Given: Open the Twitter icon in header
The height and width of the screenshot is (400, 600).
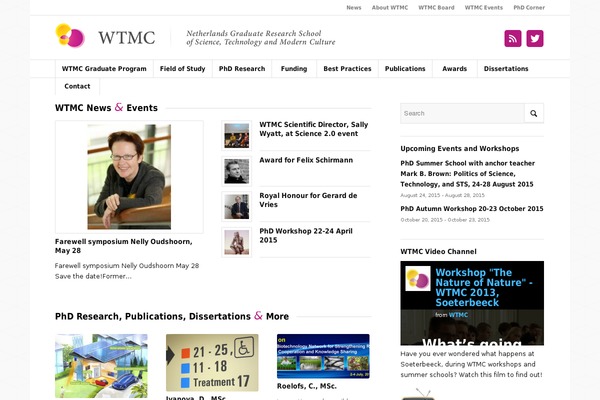Looking at the screenshot, I should (535, 38).
